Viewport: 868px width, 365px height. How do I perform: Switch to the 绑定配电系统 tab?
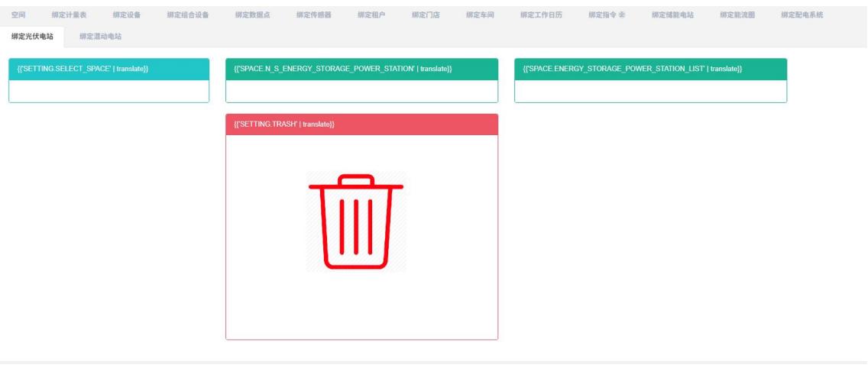pyautogui.click(x=802, y=15)
